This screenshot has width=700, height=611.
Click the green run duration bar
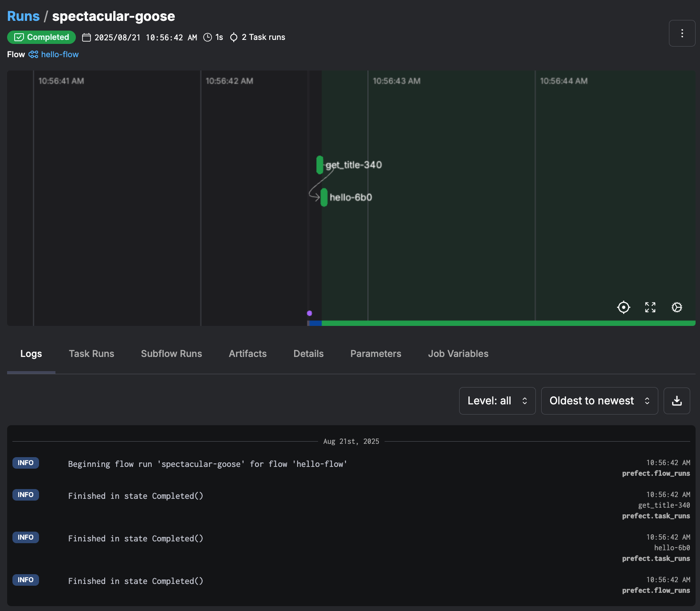(508, 323)
